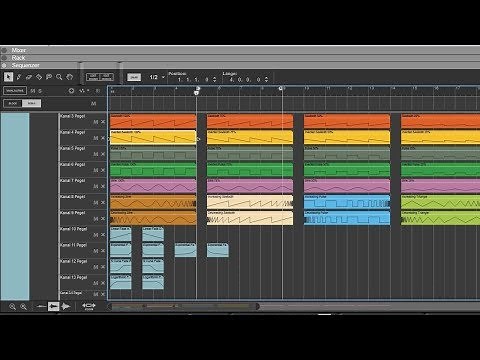This screenshot has height=360, width=480.
Task: Select the first purple Sine clip
Action: pos(153,186)
